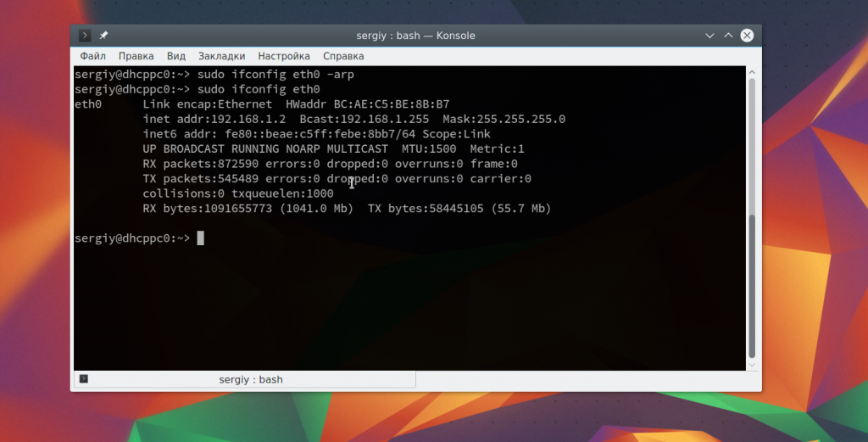Screen dimensions: 868x442
Task: Click the command text 'sudo ifconfig eth0 -arp'
Action: coord(275,74)
